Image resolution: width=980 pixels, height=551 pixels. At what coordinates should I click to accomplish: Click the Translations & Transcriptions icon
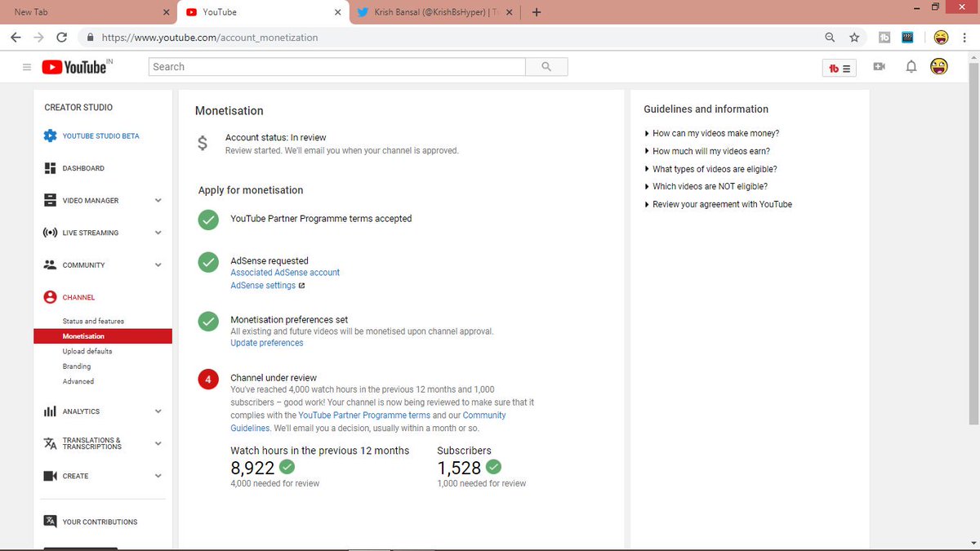[50, 443]
